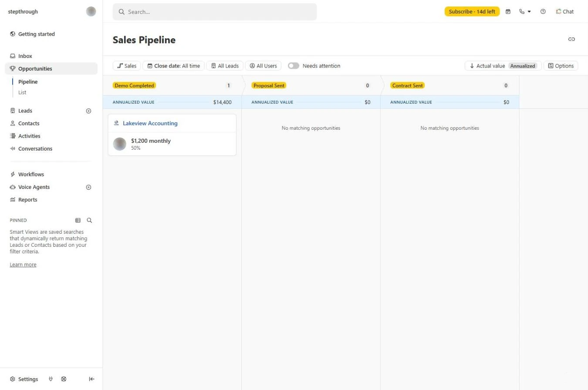Switch to the Pipeline view
588x390 pixels.
click(x=28, y=82)
